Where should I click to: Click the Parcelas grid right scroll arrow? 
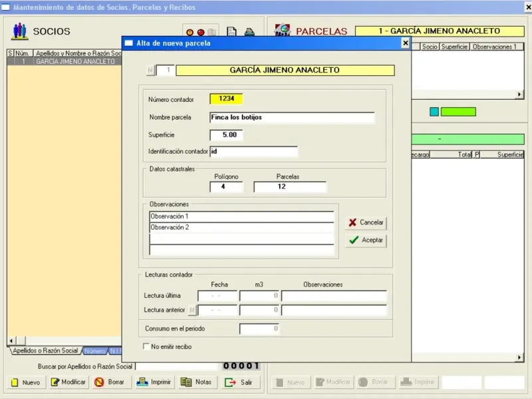(x=519, y=94)
